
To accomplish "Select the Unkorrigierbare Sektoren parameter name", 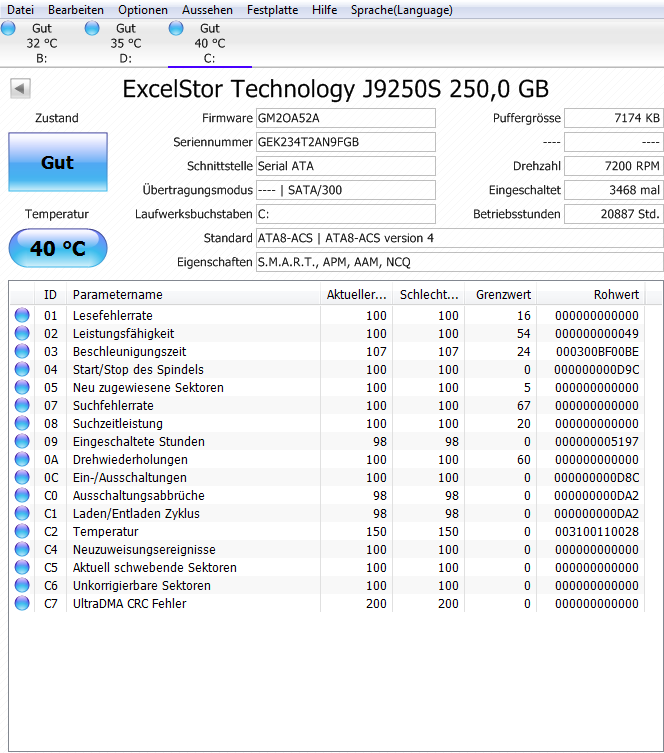I will (x=142, y=585).
